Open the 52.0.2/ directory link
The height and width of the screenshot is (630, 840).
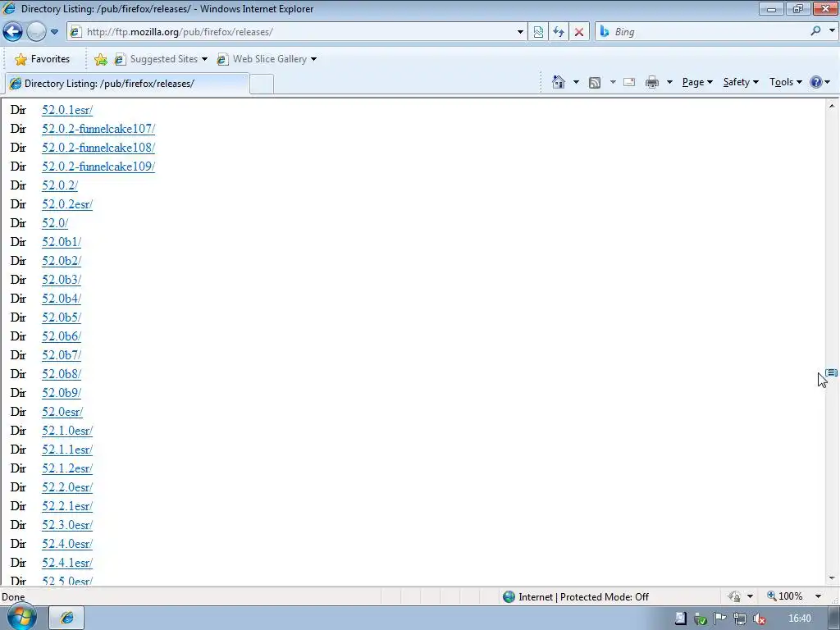tap(60, 185)
